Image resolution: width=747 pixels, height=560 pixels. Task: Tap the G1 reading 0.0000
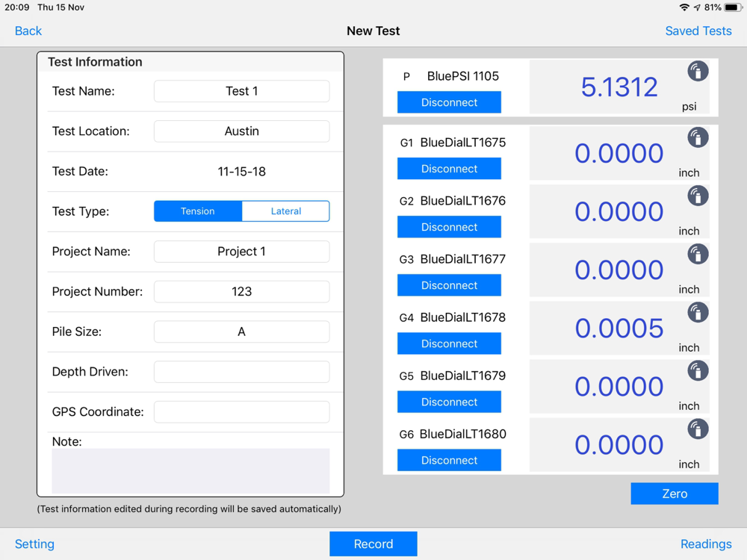(x=619, y=153)
